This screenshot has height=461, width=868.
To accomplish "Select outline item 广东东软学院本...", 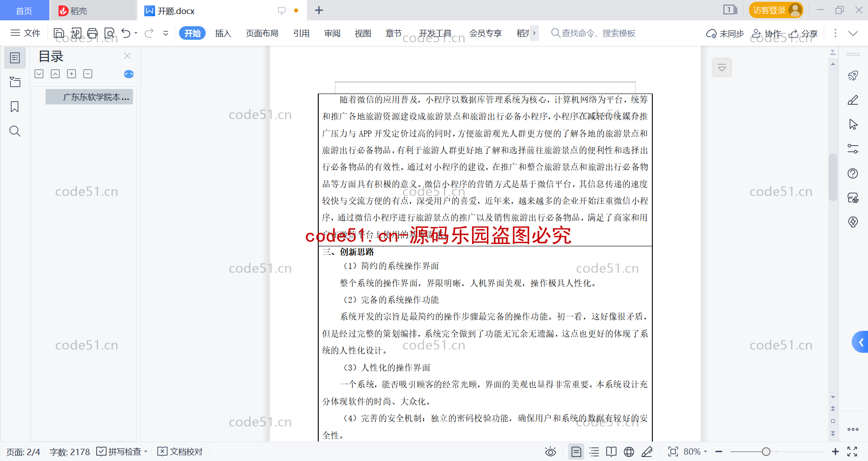I will [x=89, y=97].
